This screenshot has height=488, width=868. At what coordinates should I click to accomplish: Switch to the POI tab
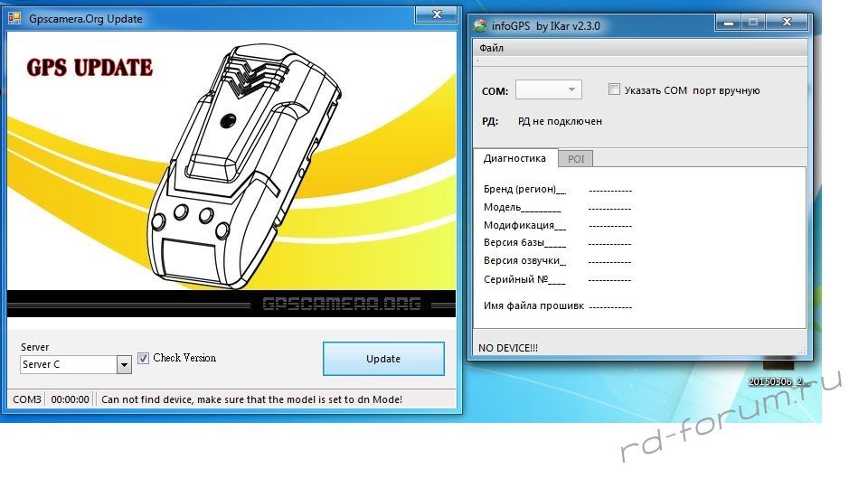pyautogui.click(x=575, y=159)
